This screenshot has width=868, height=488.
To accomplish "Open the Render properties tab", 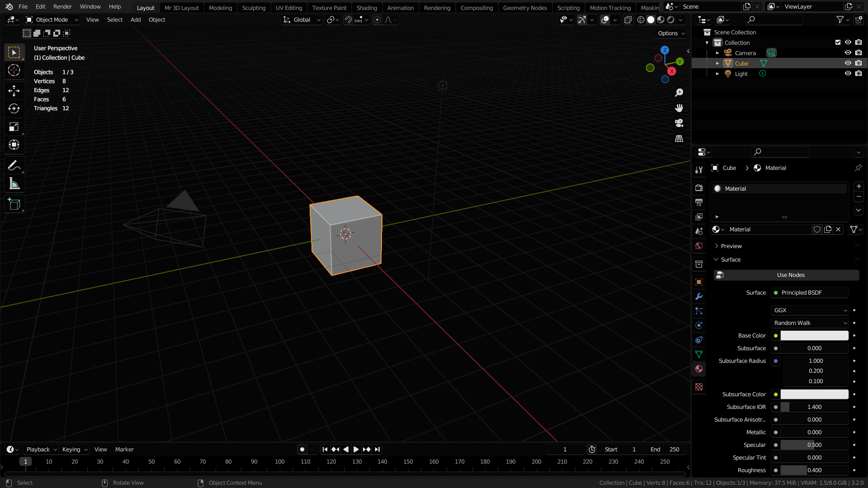I will [x=699, y=188].
